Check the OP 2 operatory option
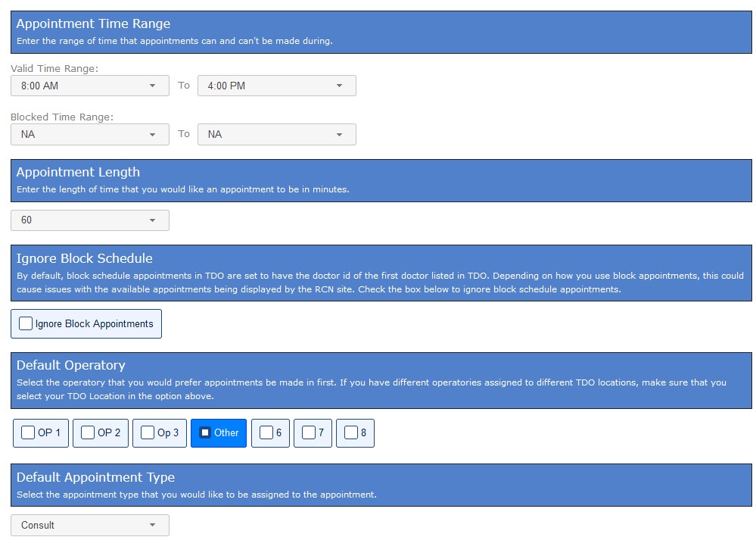Screen dimensions: 756x540 click(88, 432)
